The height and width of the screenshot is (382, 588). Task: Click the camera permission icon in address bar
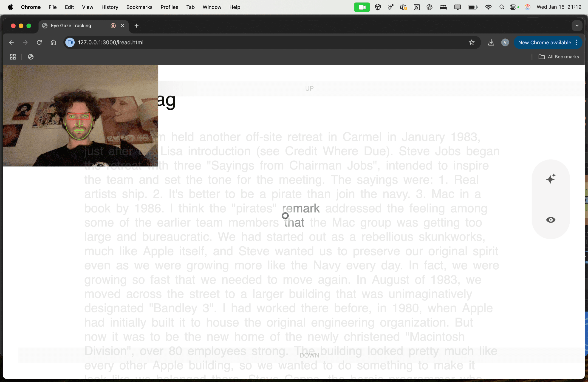70,43
